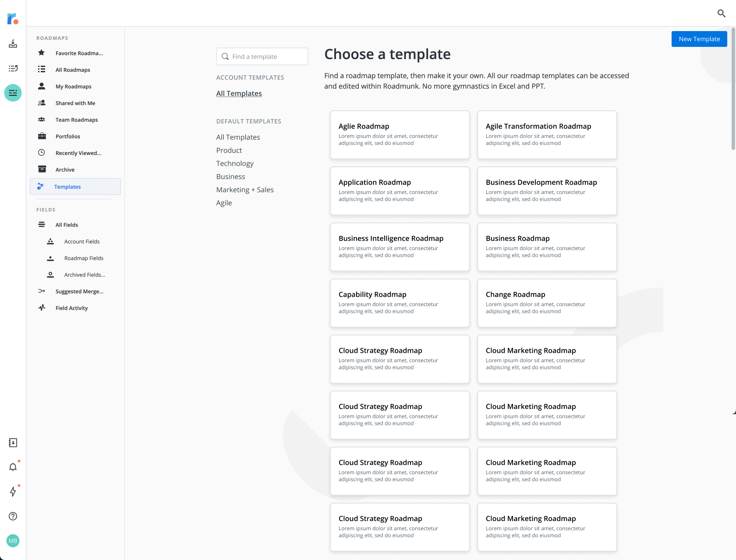Click the Find a template search field
736x560 pixels.
(262, 56)
